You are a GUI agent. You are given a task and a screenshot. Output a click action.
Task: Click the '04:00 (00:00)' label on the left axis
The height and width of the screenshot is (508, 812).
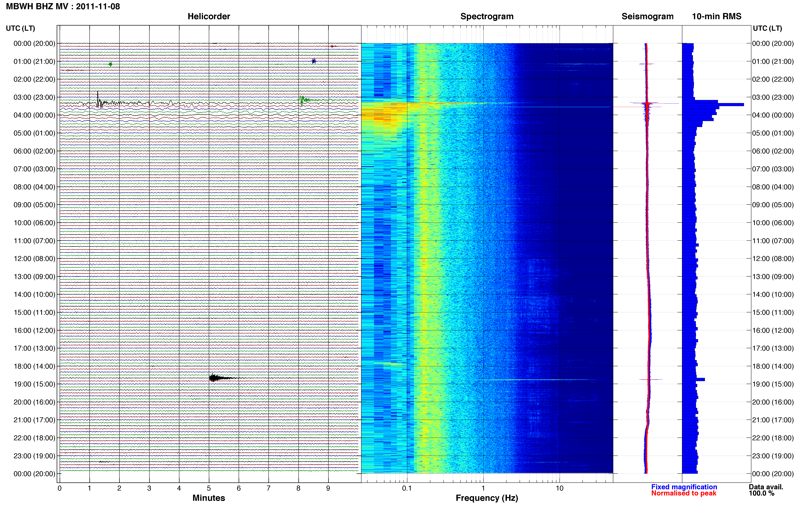(x=34, y=115)
